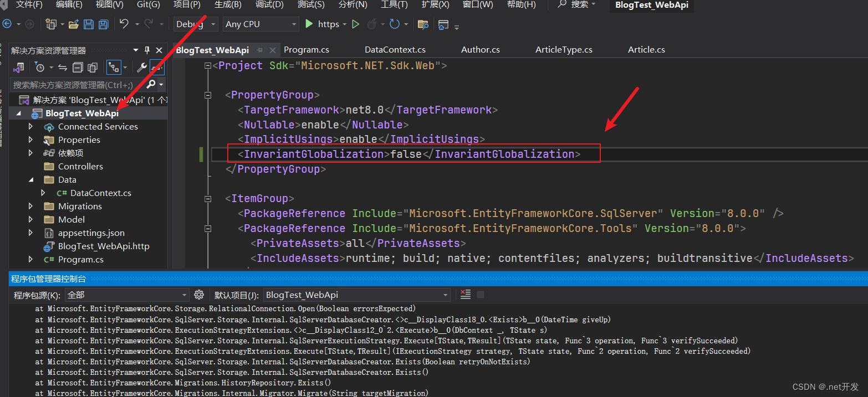Viewport: 868px width, 397px height.
Task: Expand the Connected Services node
Action: point(30,126)
